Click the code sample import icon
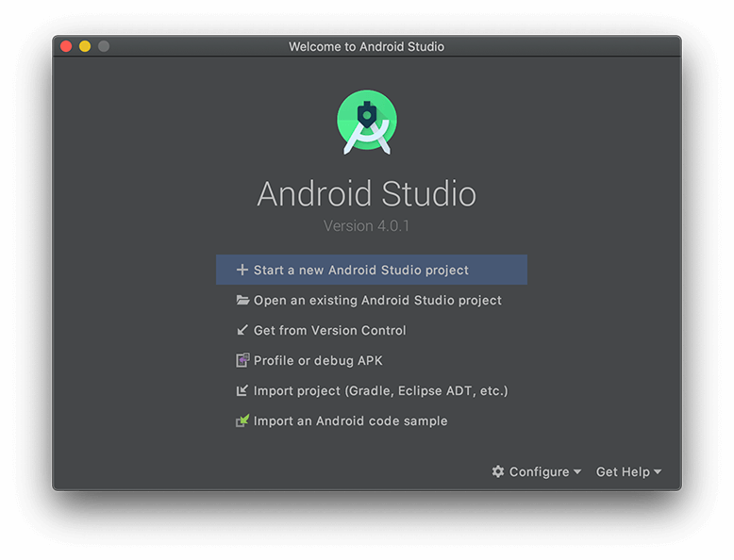The image size is (734, 560). coord(242,420)
